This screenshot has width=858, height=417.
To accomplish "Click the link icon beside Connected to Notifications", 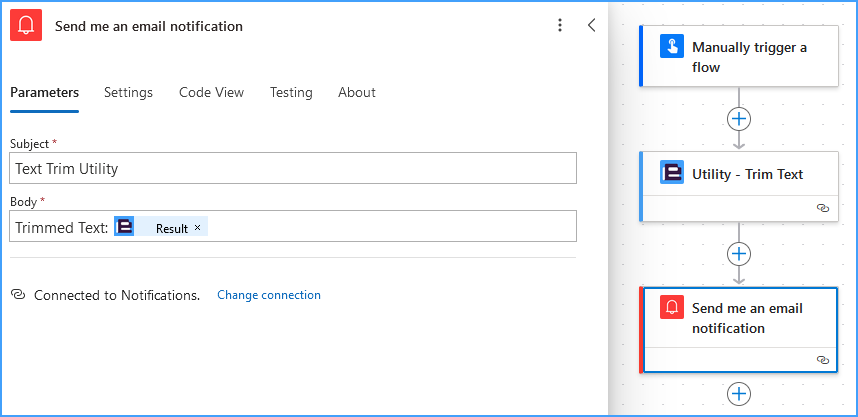I will point(18,295).
